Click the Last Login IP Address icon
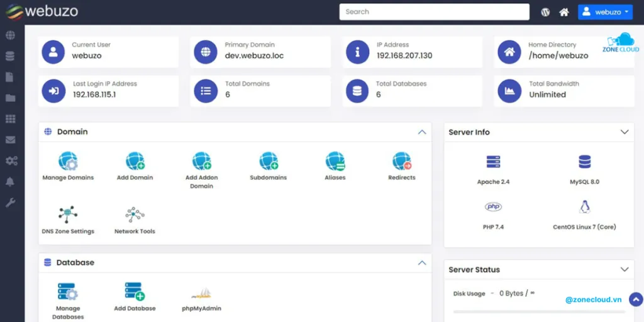 pos(53,91)
